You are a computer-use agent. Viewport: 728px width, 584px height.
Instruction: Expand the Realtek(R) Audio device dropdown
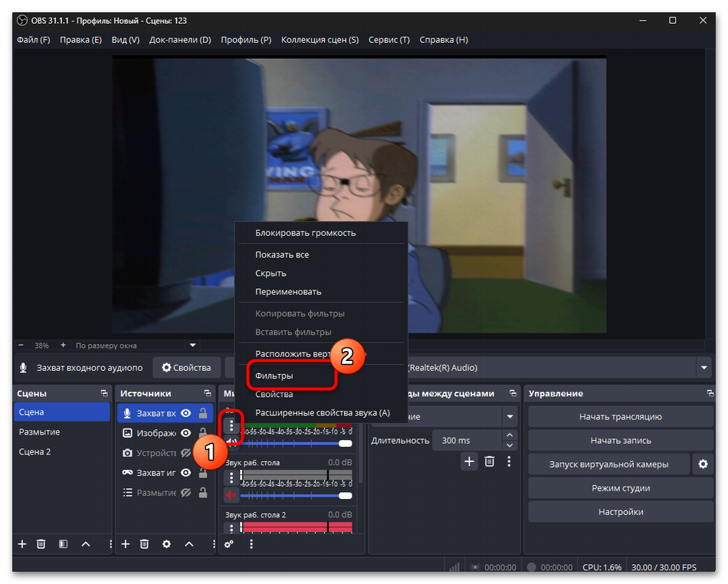[x=703, y=368]
